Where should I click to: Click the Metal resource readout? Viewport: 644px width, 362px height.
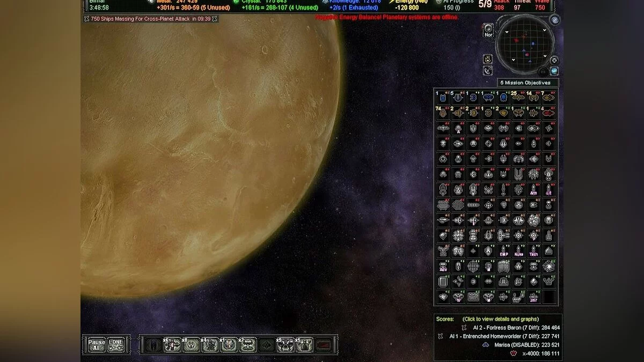(x=189, y=5)
